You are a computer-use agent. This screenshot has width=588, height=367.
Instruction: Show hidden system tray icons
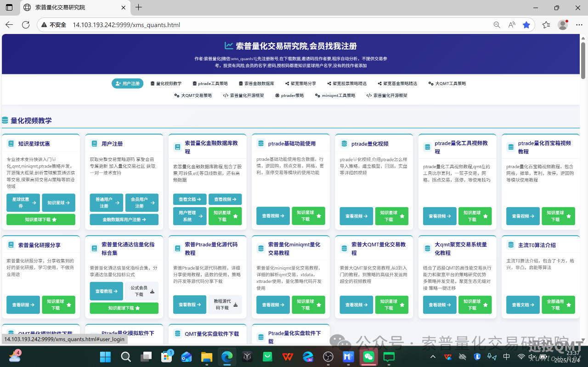433,357
